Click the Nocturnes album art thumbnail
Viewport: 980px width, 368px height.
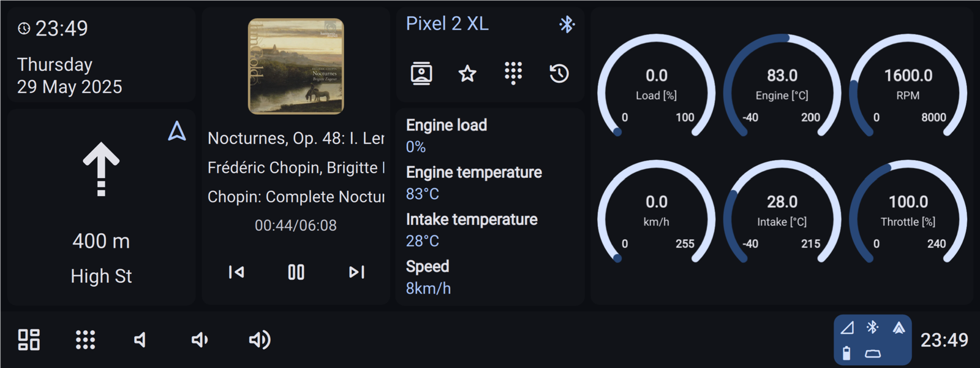[296, 66]
